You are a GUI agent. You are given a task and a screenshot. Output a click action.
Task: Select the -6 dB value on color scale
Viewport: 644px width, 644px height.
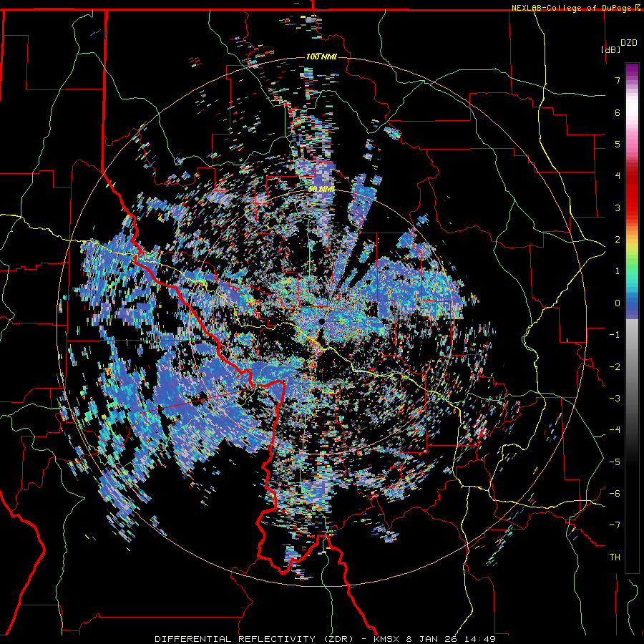615,493
